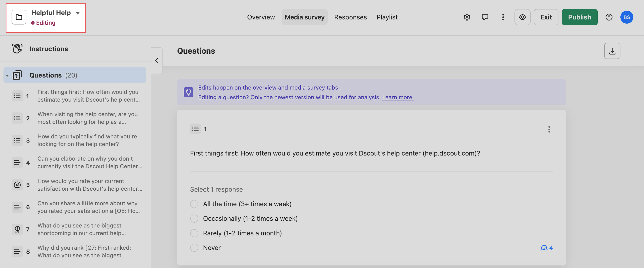Click the project folder icon
The height and width of the screenshot is (268, 644).
[x=19, y=17]
